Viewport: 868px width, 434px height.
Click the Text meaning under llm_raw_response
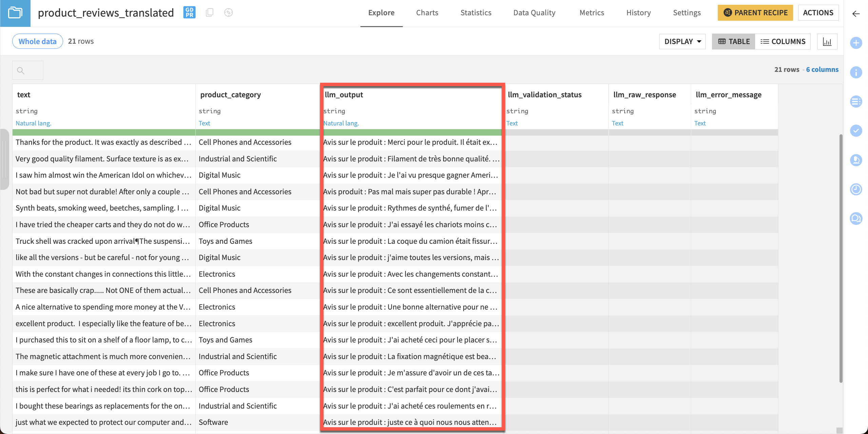617,123
